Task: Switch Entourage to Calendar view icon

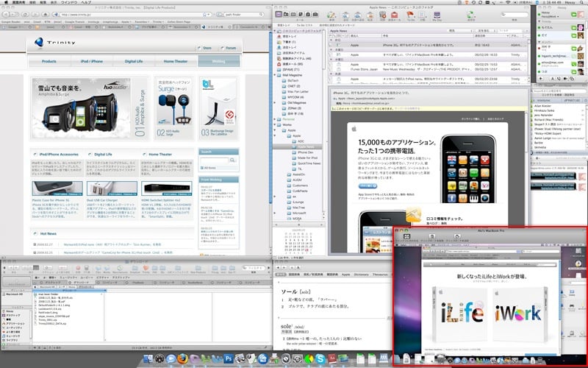Action: pos(293,14)
